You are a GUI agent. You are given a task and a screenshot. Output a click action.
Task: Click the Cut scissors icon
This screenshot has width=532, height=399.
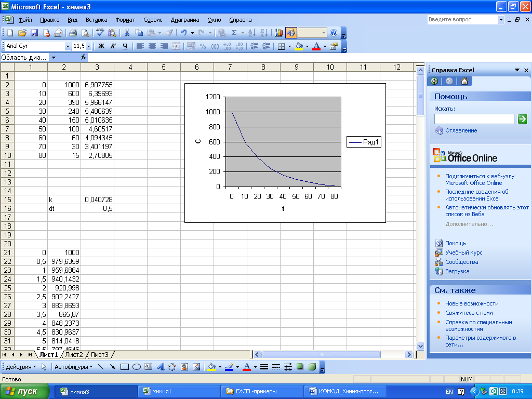126,33
